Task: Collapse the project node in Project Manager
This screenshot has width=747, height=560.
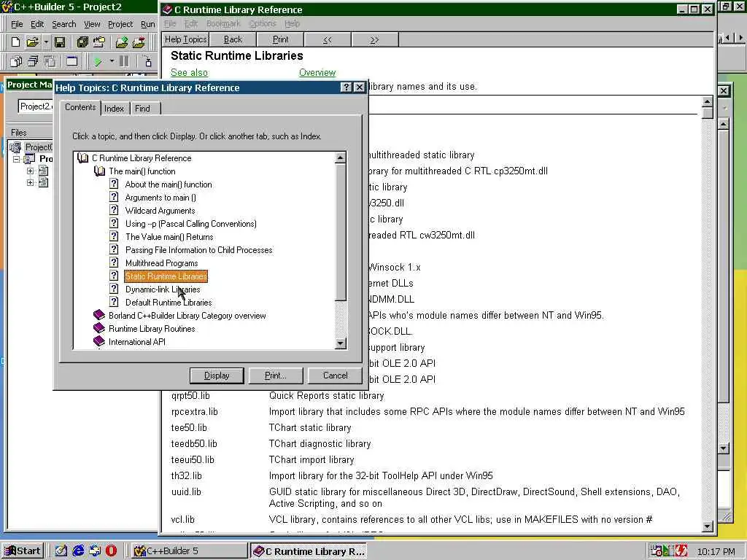Action: click(16, 159)
